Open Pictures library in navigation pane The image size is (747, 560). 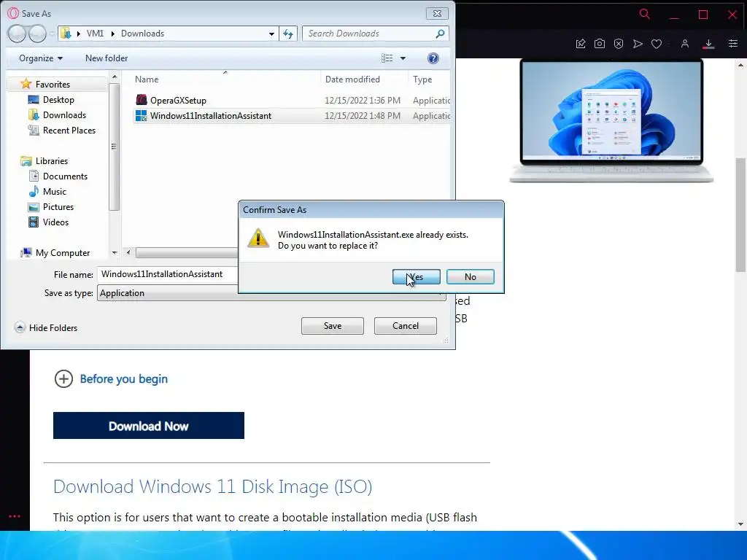point(58,206)
